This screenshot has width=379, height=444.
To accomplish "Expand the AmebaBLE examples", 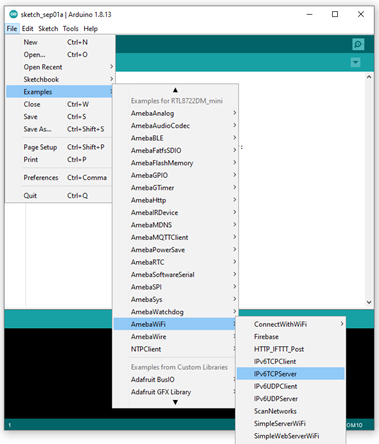I will [175, 138].
